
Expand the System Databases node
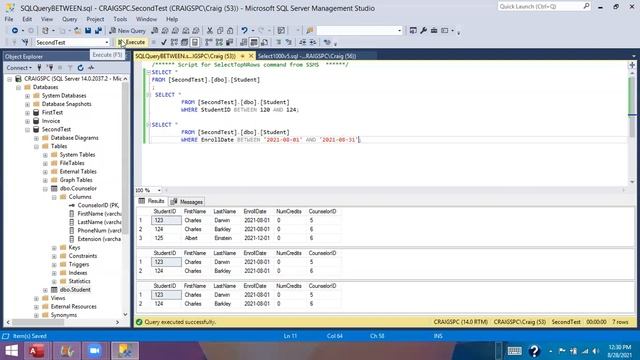point(27,96)
